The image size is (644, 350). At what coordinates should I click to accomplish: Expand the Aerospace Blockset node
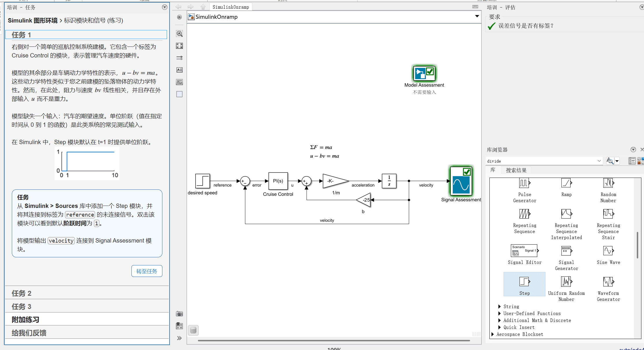coord(493,334)
